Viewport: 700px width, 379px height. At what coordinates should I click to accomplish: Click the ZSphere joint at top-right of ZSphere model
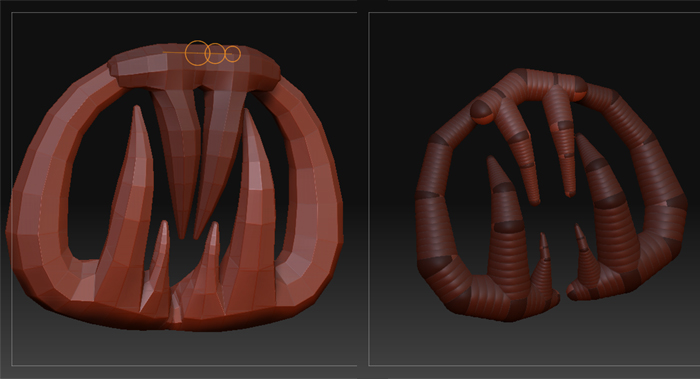579,89
